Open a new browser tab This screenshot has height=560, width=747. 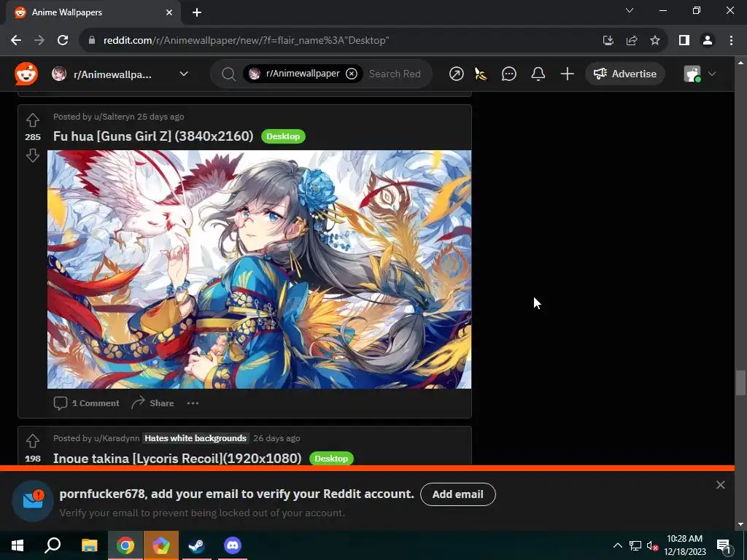pyautogui.click(x=197, y=12)
